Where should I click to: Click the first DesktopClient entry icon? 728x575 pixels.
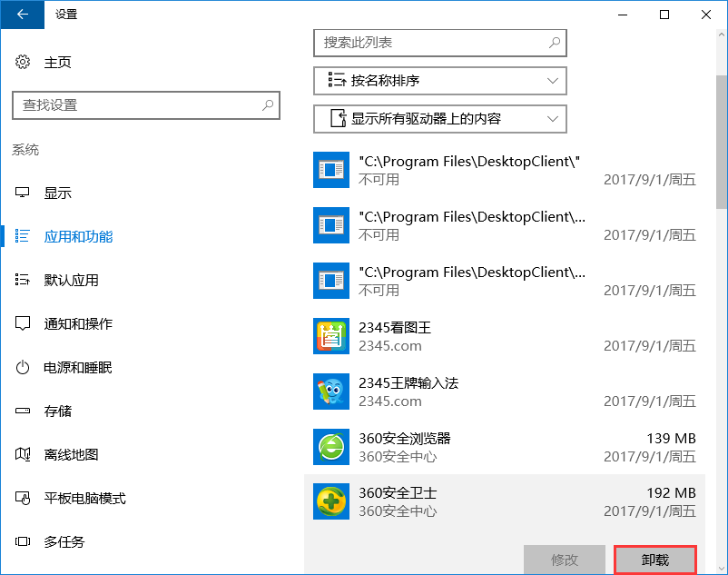click(331, 169)
